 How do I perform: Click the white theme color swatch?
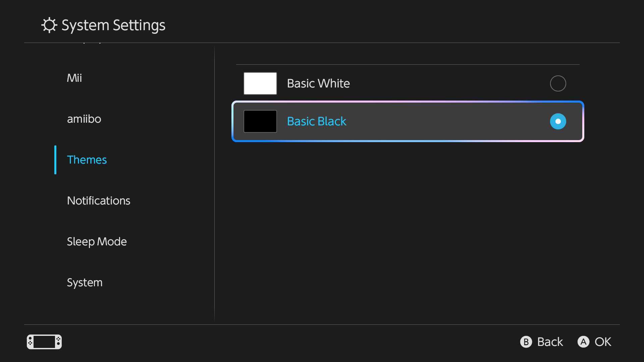tap(260, 83)
